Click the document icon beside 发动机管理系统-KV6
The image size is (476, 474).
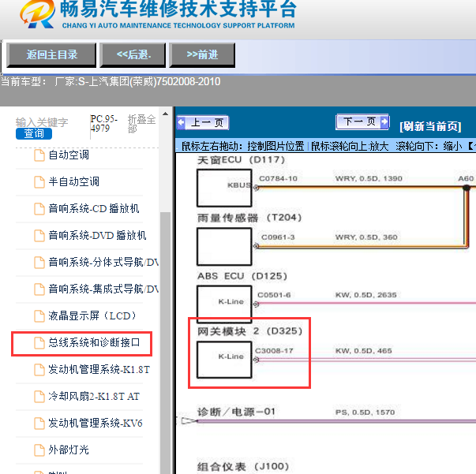[39, 424]
